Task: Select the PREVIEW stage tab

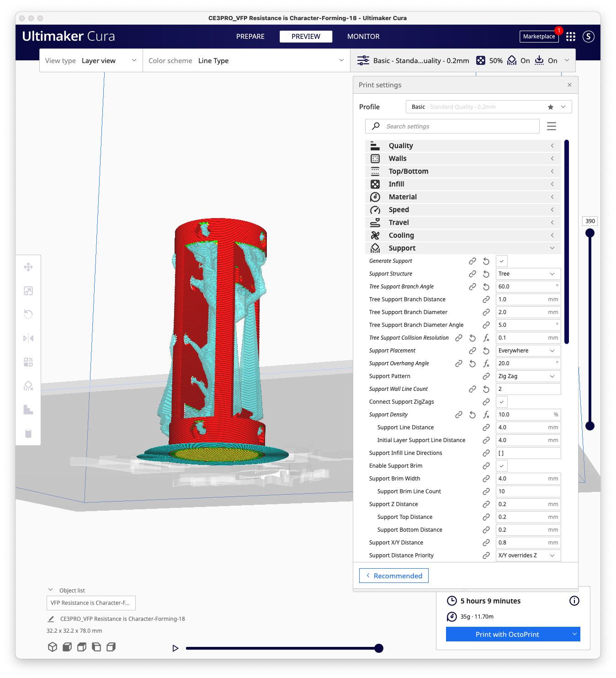Action: [x=306, y=37]
